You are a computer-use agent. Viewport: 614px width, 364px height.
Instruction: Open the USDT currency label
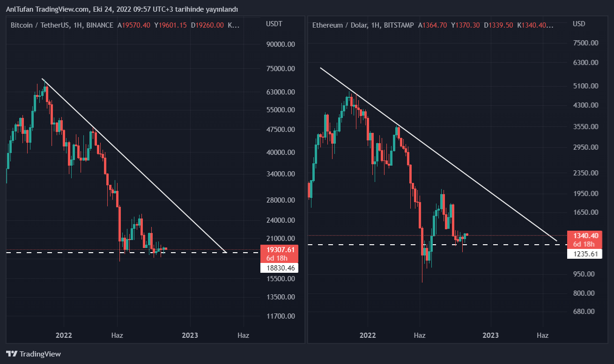274,24
